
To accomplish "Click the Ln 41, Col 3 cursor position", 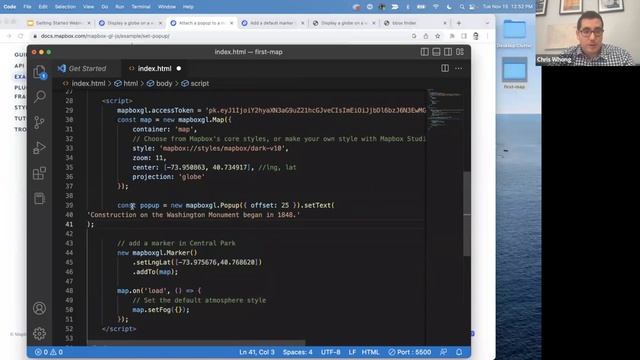I will point(257,352).
